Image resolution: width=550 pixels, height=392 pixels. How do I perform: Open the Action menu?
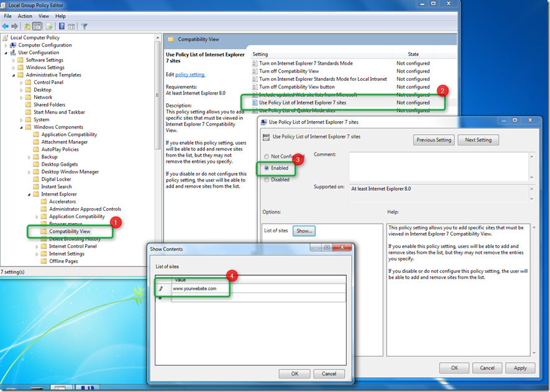[25, 16]
